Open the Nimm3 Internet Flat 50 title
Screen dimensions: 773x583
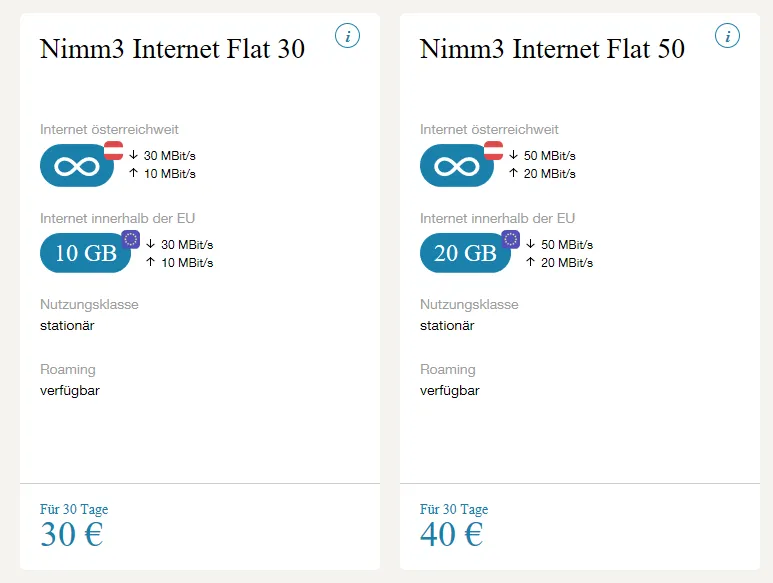click(552, 49)
